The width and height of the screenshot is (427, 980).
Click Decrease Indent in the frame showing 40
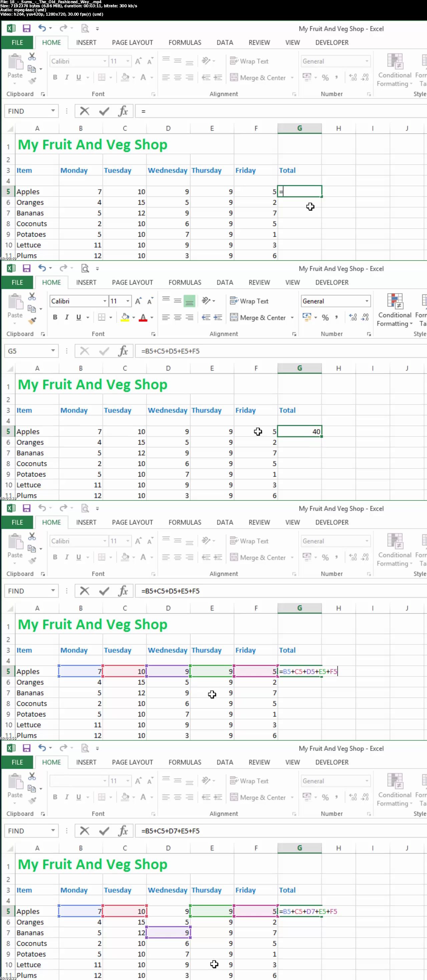click(206, 317)
